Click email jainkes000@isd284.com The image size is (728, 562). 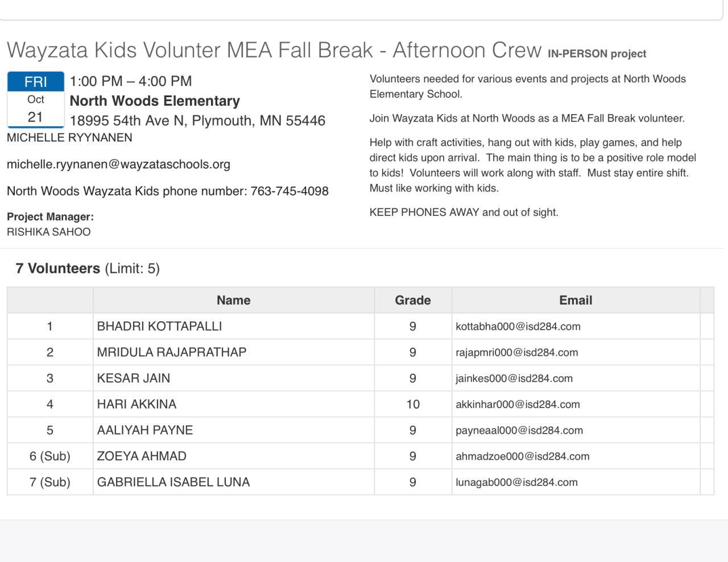[514, 378]
